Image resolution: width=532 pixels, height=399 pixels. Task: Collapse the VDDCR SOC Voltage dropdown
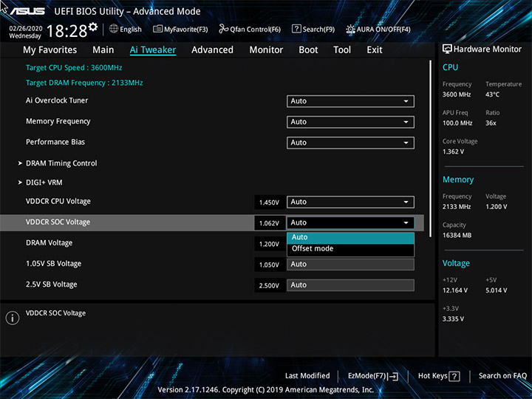pyautogui.click(x=350, y=222)
